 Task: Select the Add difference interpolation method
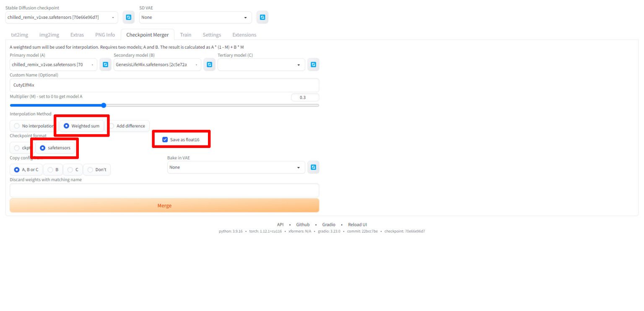pos(127,126)
